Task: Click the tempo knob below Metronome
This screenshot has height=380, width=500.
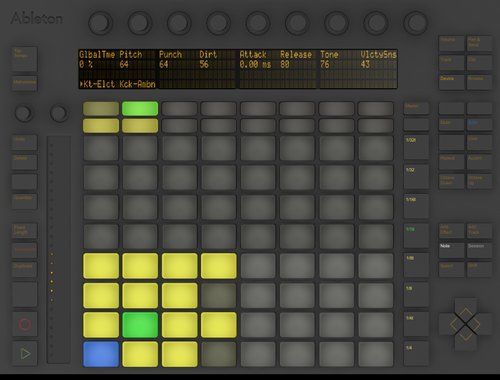Action: (24, 113)
